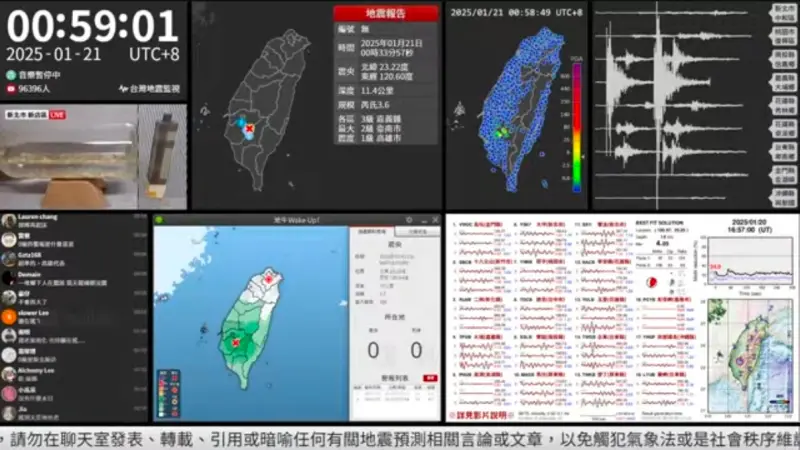The height and width of the screenshot is (450, 800).
Task: Select the 嘉義縣 station label beside its waveform
Action: click(784, 82)
